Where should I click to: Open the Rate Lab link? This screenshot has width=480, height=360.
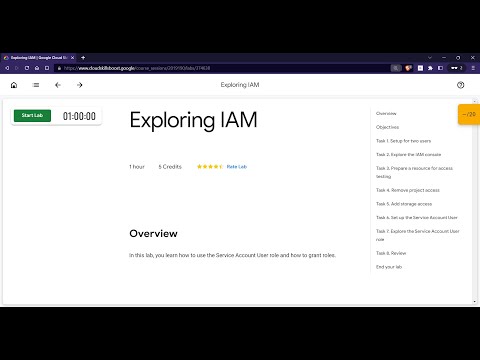pos(237,167)
